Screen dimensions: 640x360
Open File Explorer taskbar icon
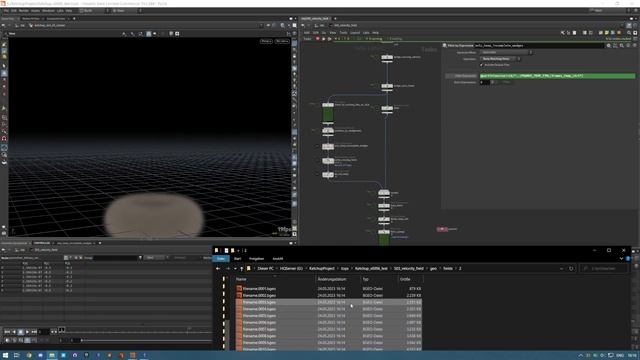click(52, 356)
